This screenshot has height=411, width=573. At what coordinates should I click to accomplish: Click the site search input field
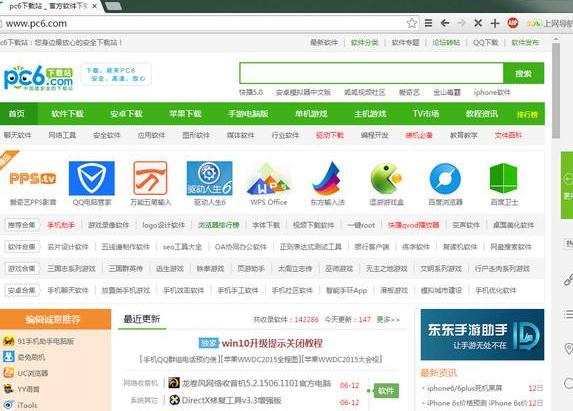point(371,73)
